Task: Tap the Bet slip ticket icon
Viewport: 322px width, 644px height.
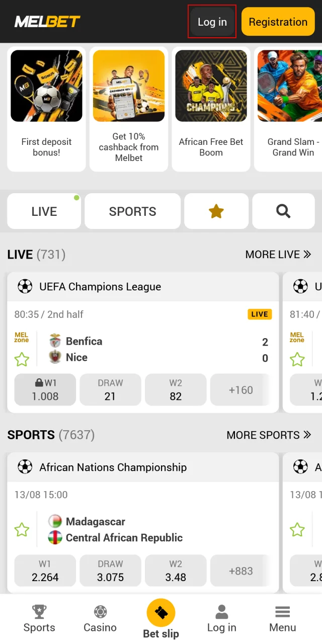Action: pos(161,613)
